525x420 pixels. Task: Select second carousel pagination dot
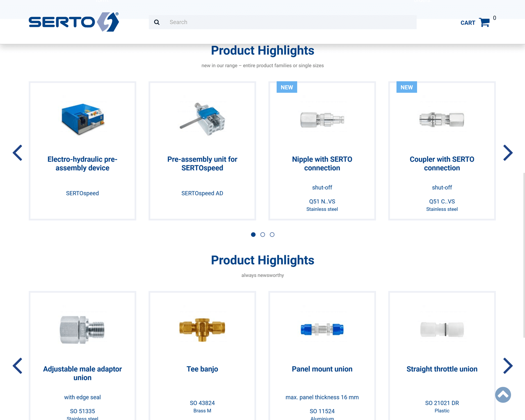pos(262,235)
